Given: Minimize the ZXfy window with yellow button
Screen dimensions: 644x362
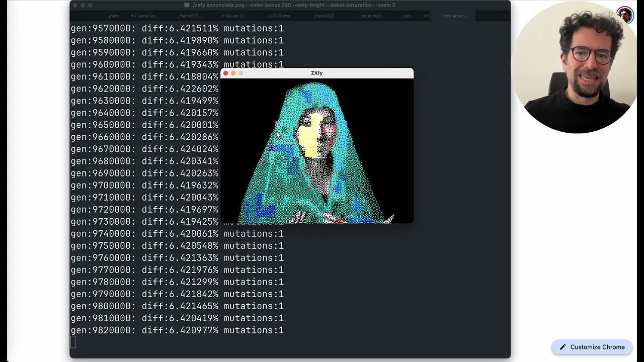Looking at the screenshot, I should pyautogui.click(x=233, y=73).
